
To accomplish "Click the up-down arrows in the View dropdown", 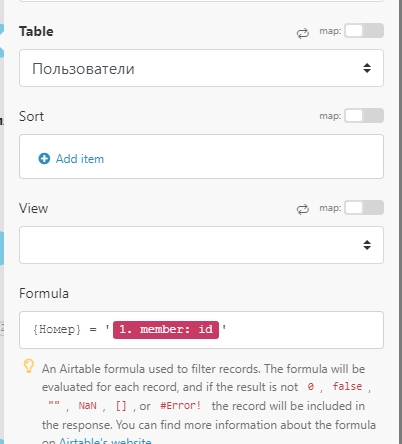I will 367,245.
